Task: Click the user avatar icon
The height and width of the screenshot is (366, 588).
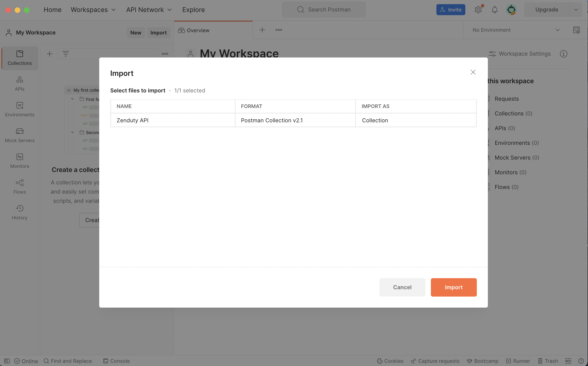Action: click(511, 10)
